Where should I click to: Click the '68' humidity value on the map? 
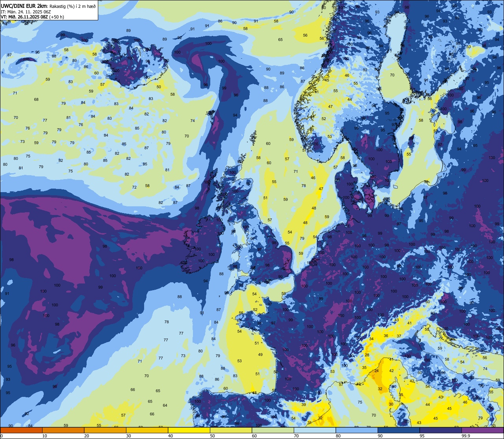click(36, 100)
